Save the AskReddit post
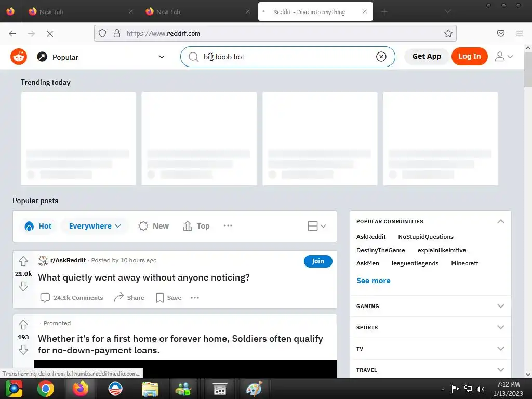The height and width of the screenshot is (399, 532). coord(169,298)
